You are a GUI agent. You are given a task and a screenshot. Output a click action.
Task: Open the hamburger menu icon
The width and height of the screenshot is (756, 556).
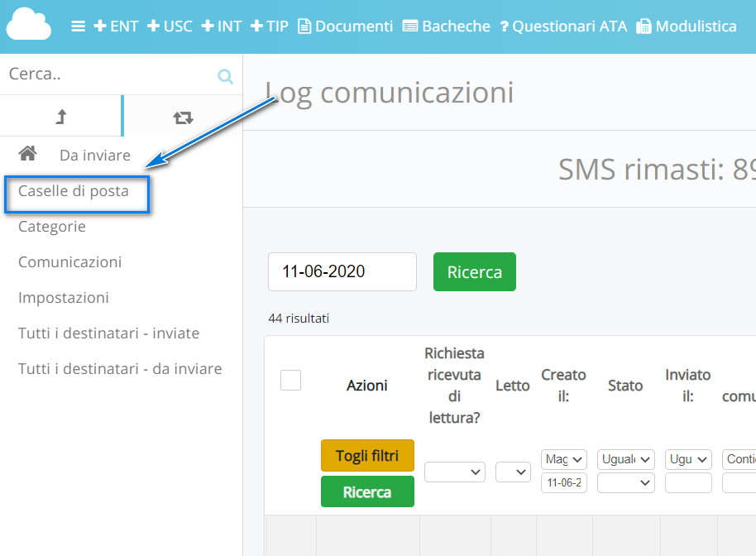click(x=78, y=26)
